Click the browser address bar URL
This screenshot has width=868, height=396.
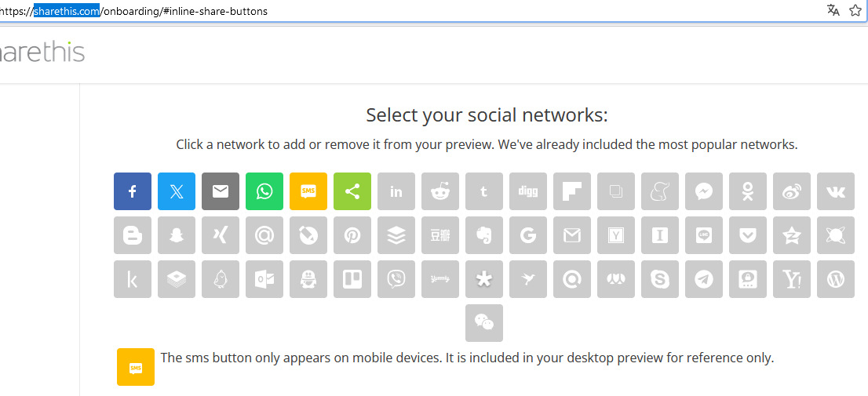pos(392,11)
